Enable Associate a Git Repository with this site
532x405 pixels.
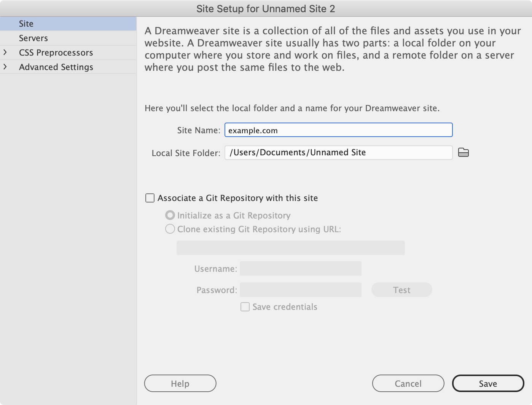point(150,198)
